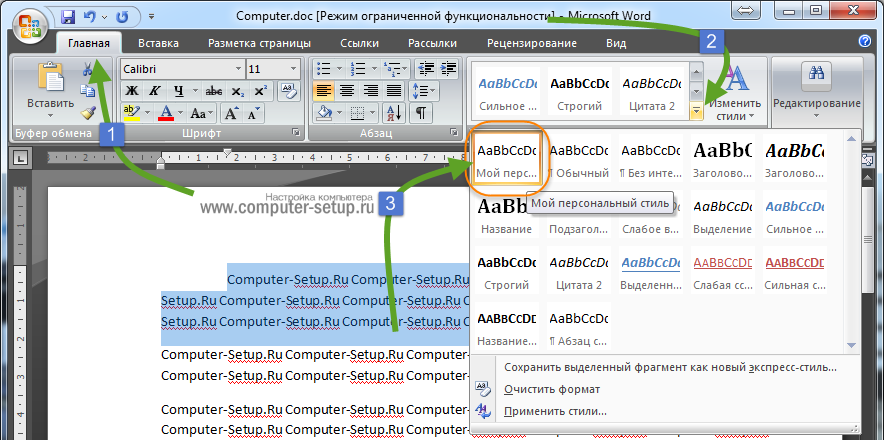Open Word help question mark

[864, 41]
